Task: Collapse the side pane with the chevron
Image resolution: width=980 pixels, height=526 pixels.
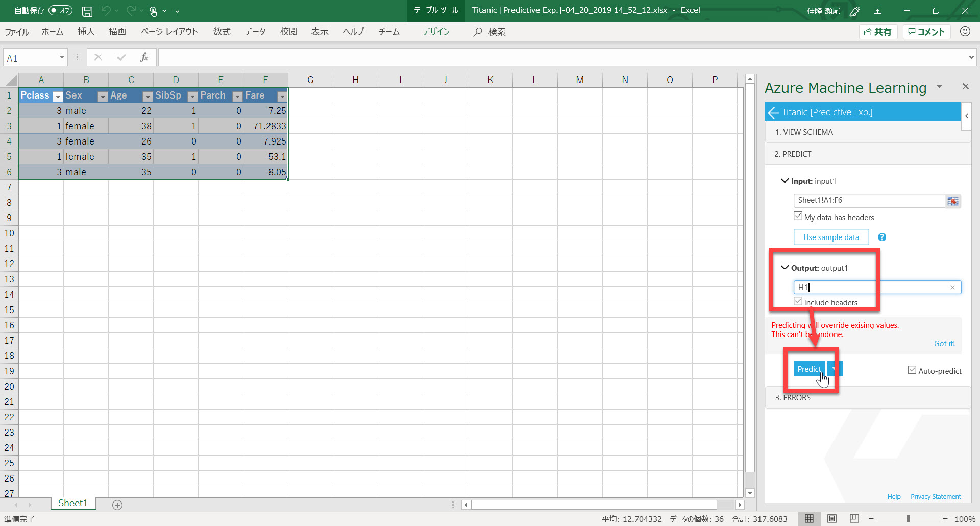Action: 966,116
